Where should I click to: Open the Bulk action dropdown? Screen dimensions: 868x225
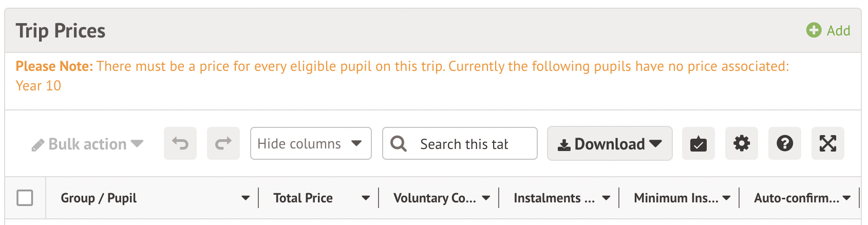pyautogui.click(x=87, y=144)
